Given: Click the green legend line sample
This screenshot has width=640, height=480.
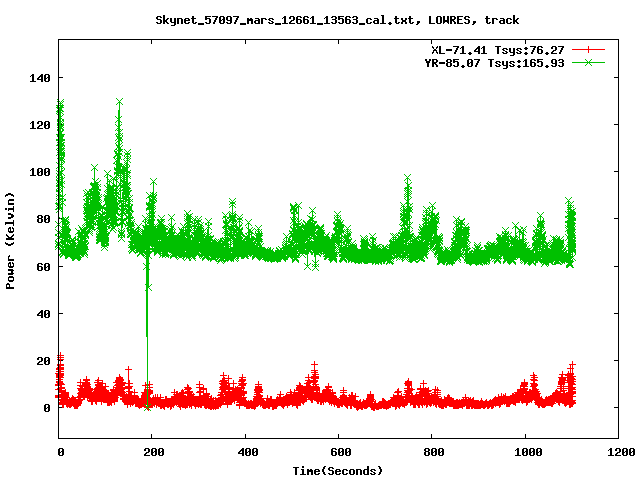Looking at the screenshot, I should 588,62.
